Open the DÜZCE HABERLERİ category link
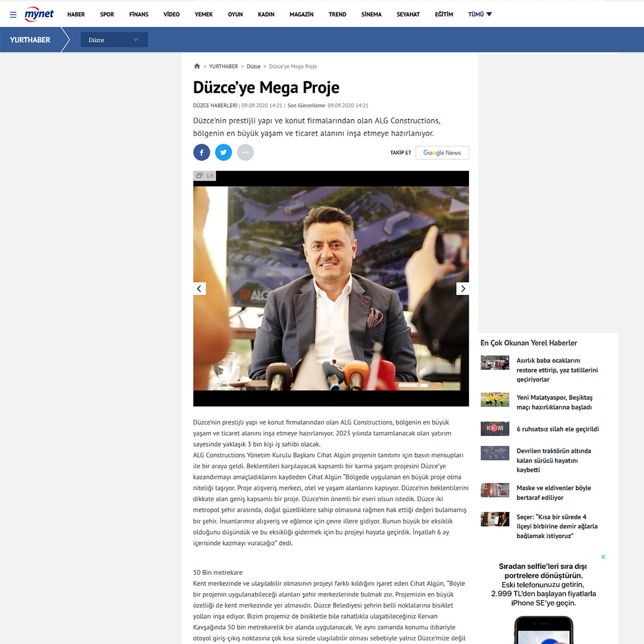The image size is (644, 644). pos(215,106)
